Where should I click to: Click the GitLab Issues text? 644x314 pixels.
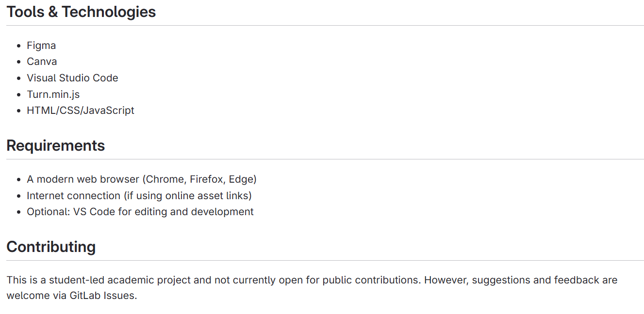pos(101,296)
